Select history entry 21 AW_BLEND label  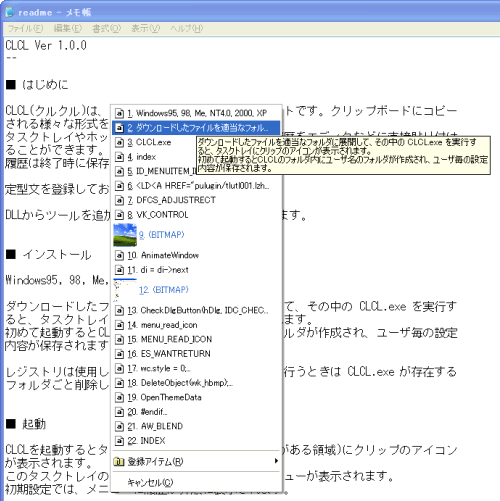point(155,426)
